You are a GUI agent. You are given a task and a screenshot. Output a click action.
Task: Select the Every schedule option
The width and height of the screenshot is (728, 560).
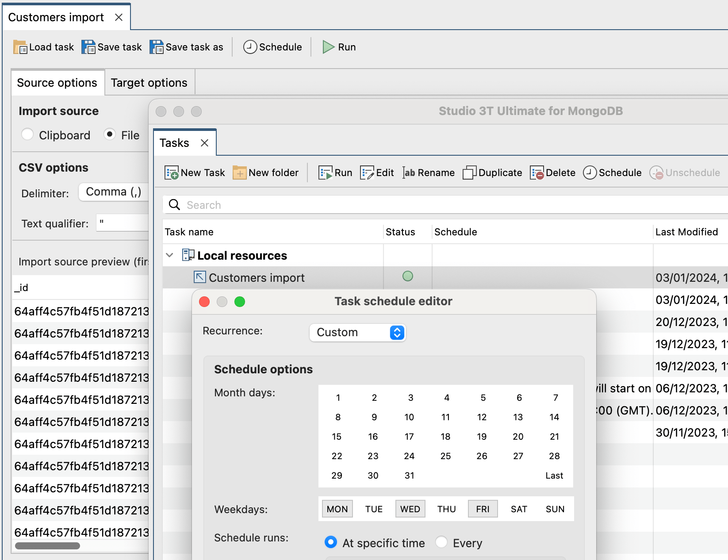[441, 542]
